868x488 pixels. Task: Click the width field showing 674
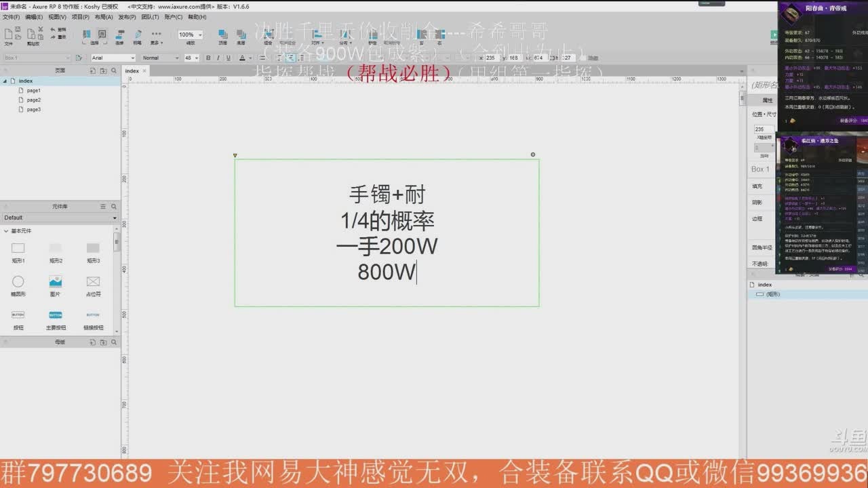[x=540, y=58]
